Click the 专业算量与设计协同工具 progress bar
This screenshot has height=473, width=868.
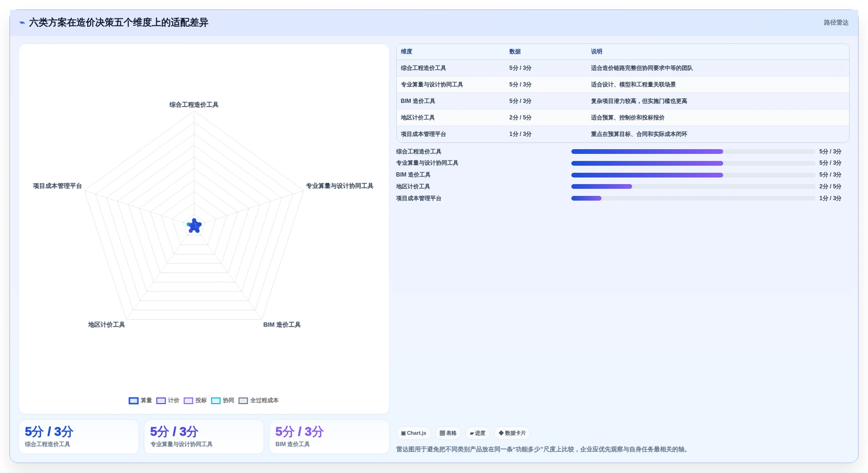(x=693, y=163)
